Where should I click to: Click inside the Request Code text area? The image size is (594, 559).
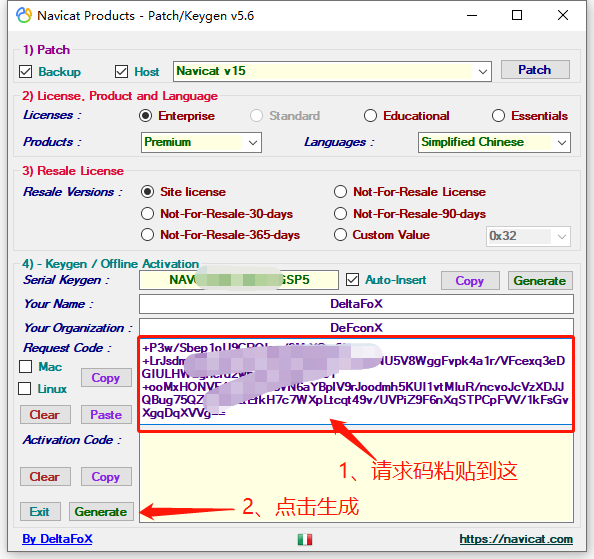[x=356, y=383]
